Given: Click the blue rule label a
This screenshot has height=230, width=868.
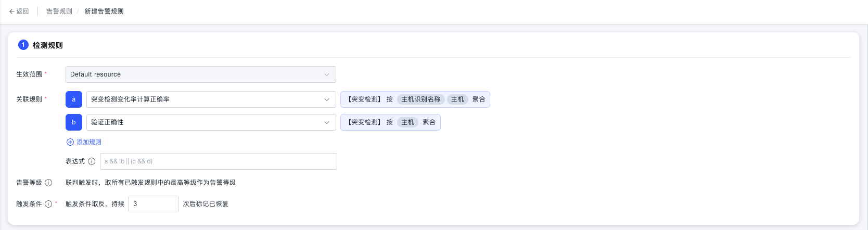Looking at the screenshot, I should 74,99.
